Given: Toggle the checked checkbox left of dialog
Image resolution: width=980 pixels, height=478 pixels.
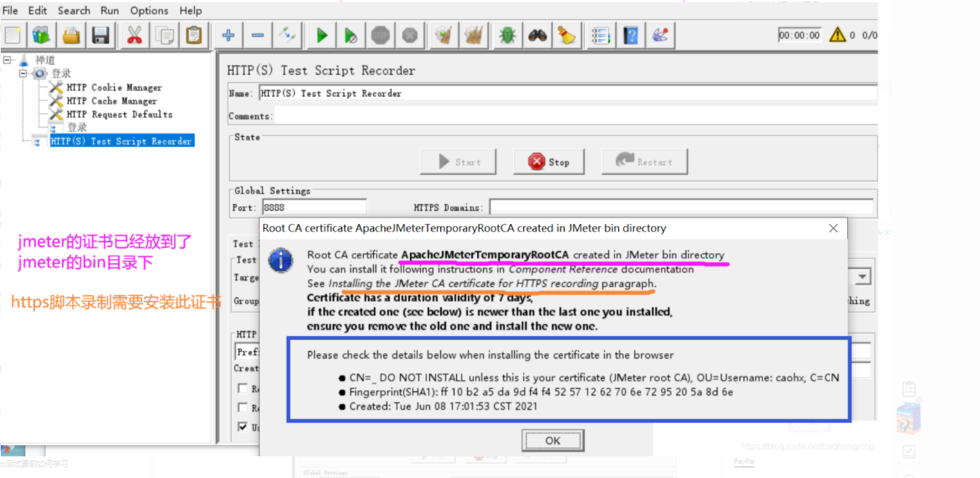Looking at the screenshot, I should click(x=243, y=426).
